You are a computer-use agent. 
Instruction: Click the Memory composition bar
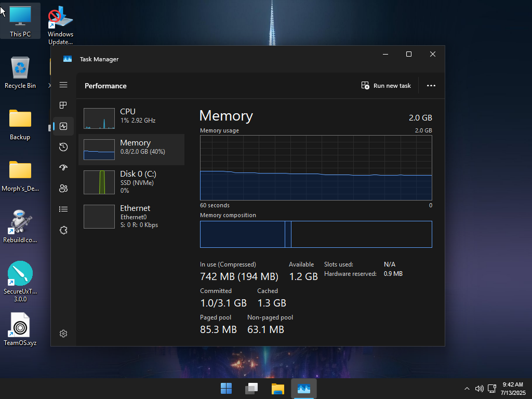point(316,234)
